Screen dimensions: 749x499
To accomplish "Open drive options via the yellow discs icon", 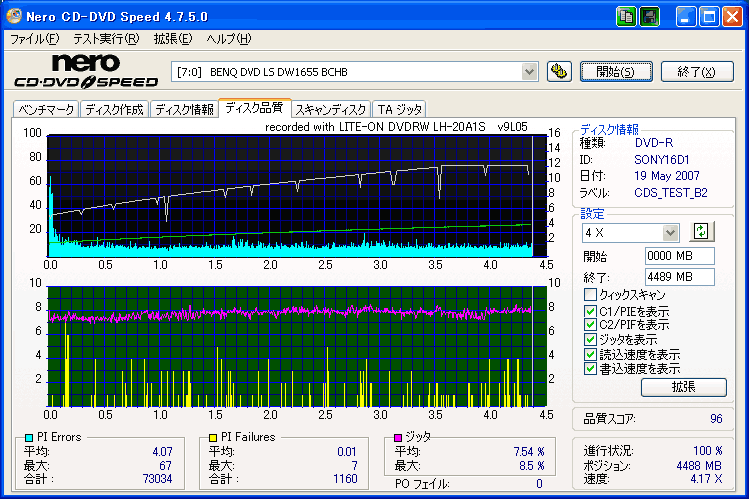I will coord(559,72).
